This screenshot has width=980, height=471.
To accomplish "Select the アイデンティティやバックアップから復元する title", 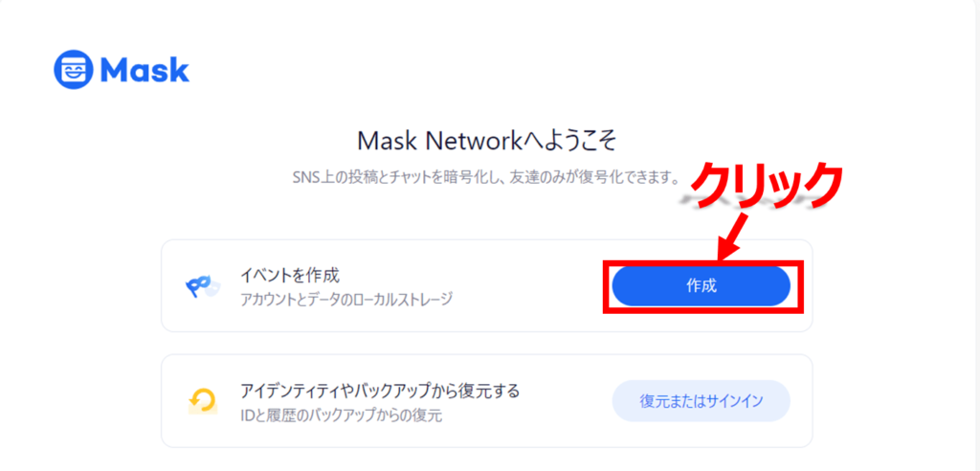I will (x=380, y=392).
